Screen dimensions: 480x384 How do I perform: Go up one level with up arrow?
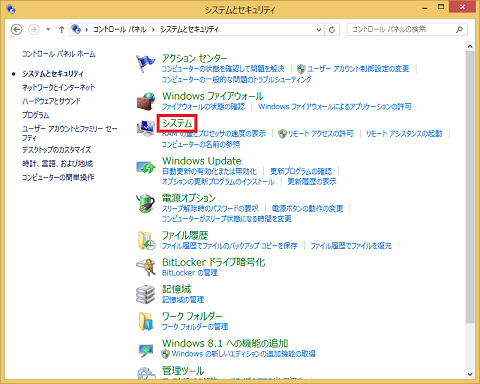[x=61, y=30]
